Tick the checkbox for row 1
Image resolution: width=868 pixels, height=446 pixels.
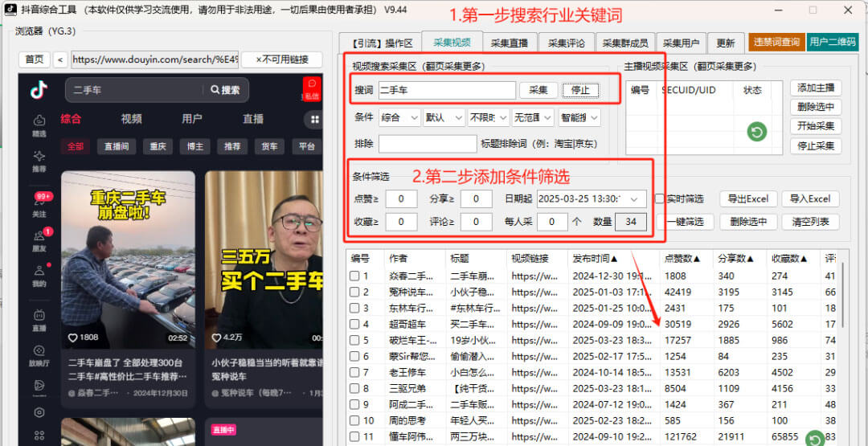pos(354,276)
